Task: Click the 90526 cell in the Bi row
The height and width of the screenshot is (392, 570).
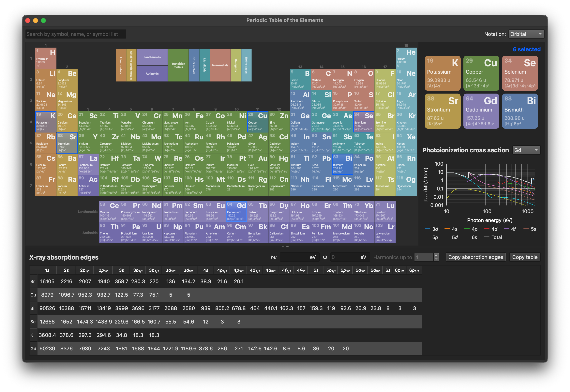Action: [x=47, y=308]
